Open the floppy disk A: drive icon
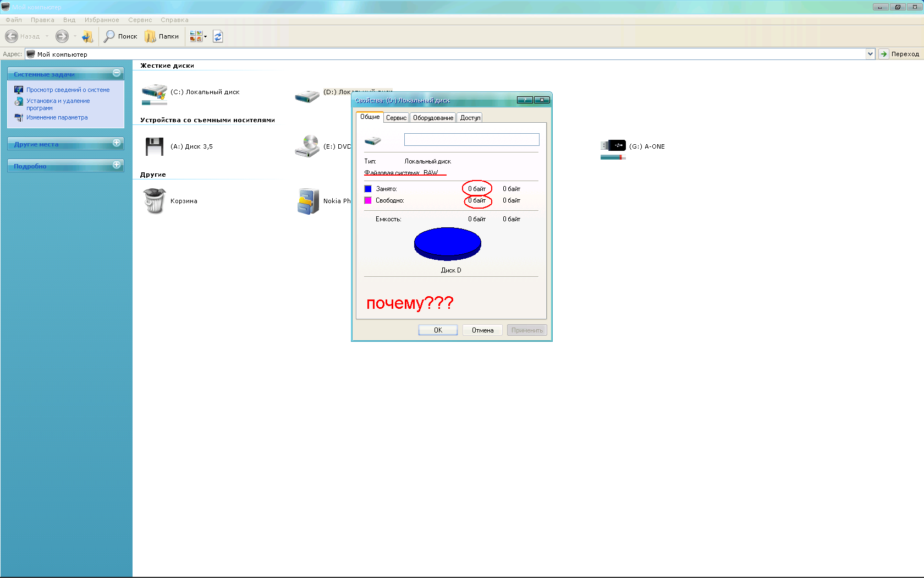 [x=155, y=146]
